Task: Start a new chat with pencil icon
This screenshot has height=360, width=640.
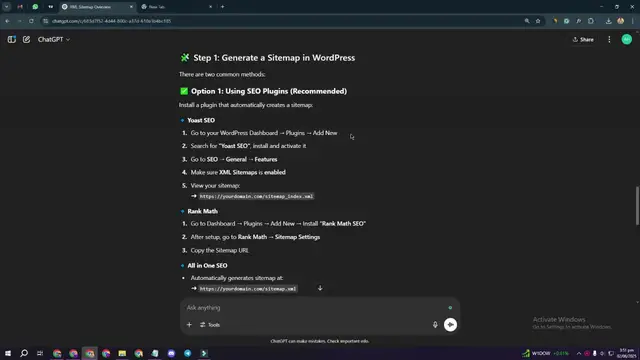Action: click(27, 39)
